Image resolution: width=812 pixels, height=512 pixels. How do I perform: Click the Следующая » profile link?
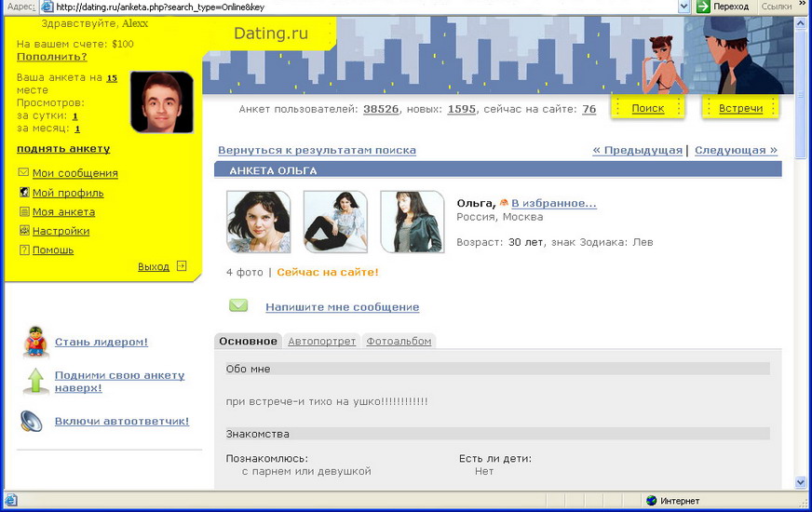pyautogui.click(x=736, y=150)
